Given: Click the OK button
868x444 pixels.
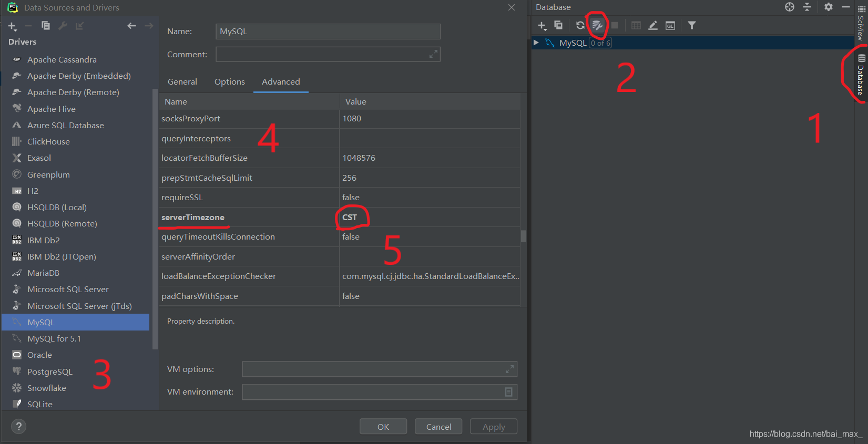Looking at the screenshot, I should pyautogui.click(x=383, y=427).
